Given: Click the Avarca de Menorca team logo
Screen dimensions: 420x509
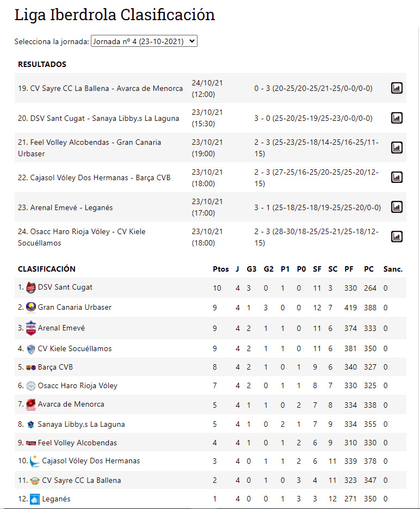Looking at the screenshot, I should click(x=31, y=404).
